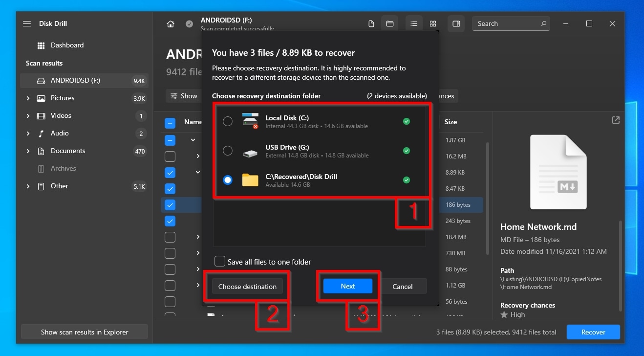Open preview in separate window icon

click(616, 120)
